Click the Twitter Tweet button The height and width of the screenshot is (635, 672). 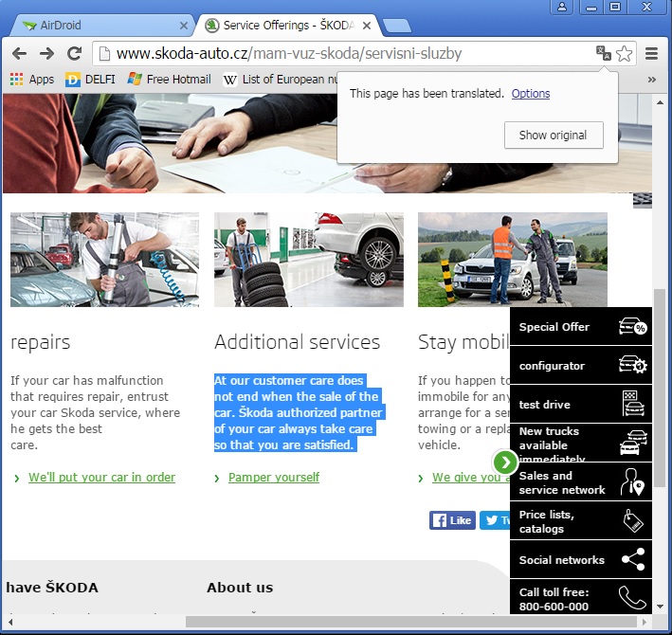495,520
